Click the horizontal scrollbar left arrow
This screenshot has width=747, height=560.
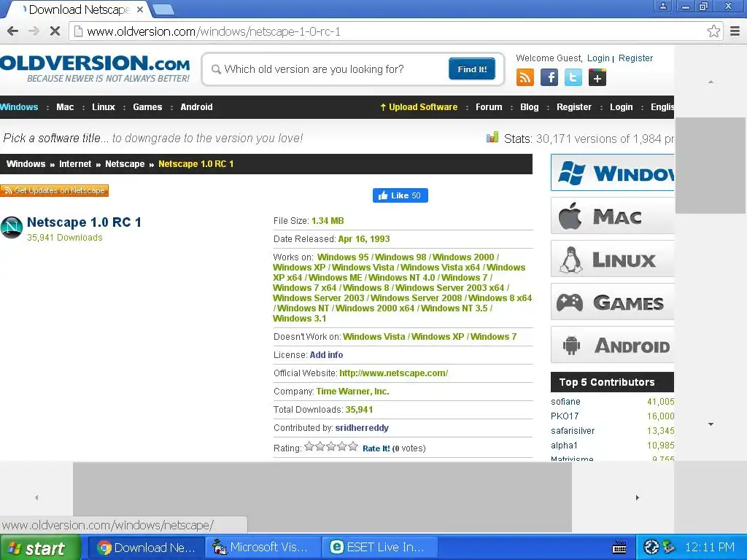coord(36,497)
